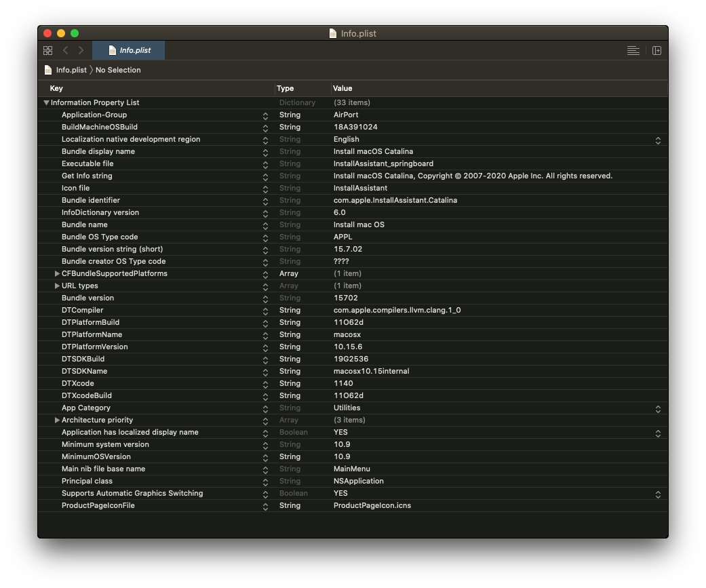Click the String type of DTSDKName row
The image size is (706, 588).
click(290, 371)
